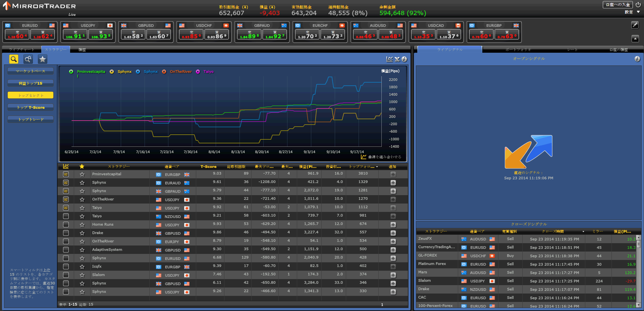Check chart display for Drake GBPUSD row
Screen dimensions: 644x311
coord(66,233)
